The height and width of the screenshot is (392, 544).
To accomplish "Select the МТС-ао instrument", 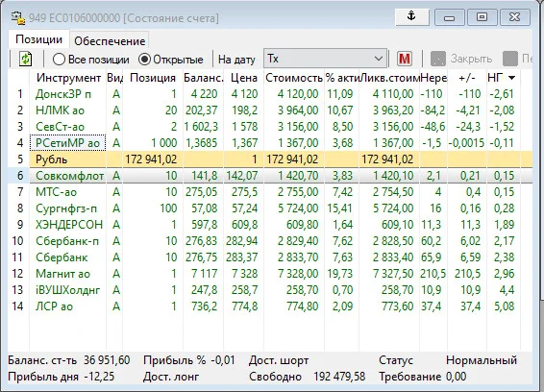I will pos(56,192).
